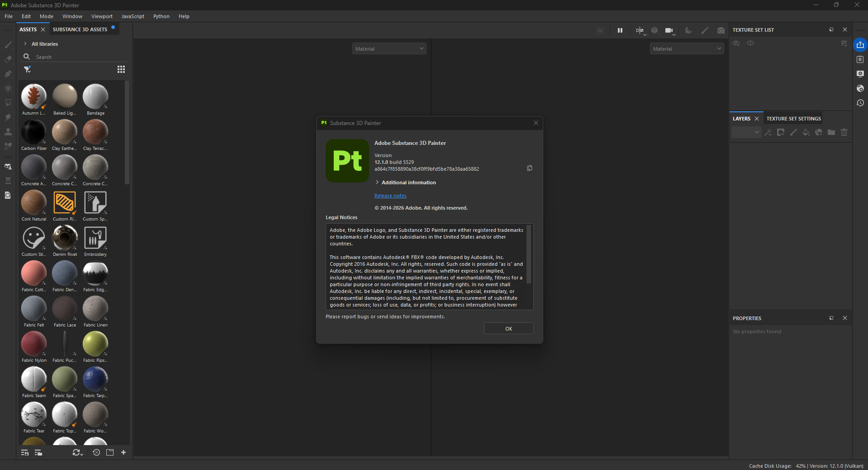The width and height of the screenshot is (868, 470).
Task: Toggle the half-disc icon in top toolbar
Action: 688,30
